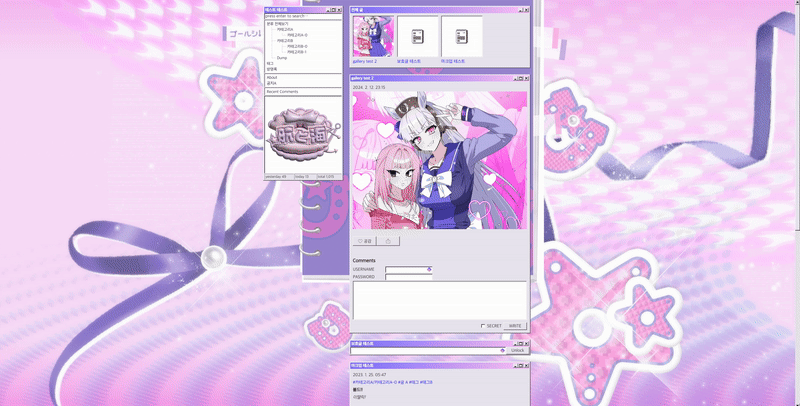Open the #카테고리A/카테고리A-0 category link
The height and width of the screenshot is (406, 800).
pos(374,383)
